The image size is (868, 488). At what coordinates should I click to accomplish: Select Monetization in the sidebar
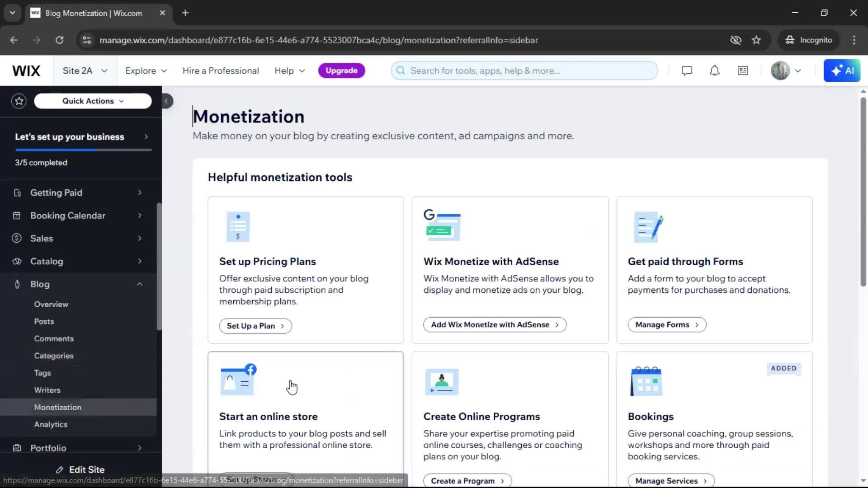click(x=79, y=407)
